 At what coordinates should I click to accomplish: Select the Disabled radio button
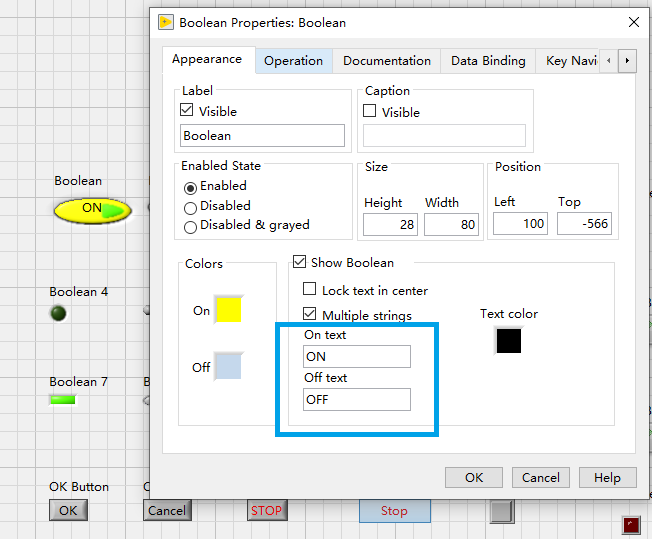[x=190, y=208]
